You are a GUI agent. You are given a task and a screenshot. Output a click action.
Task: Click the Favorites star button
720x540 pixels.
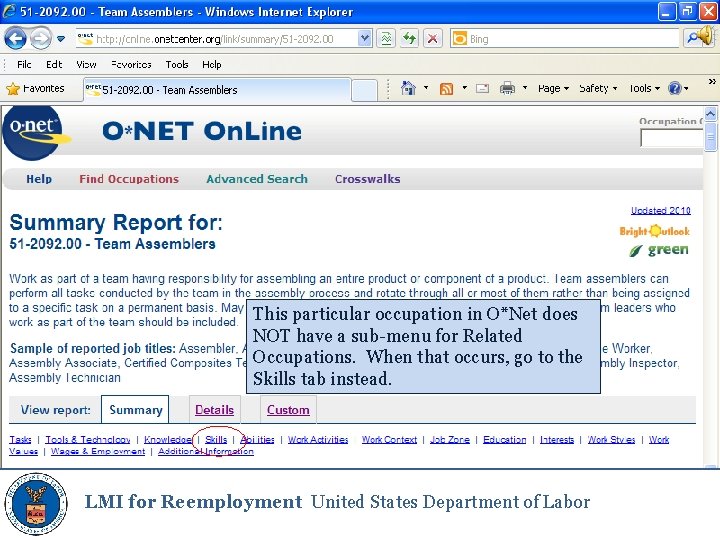coord(35,88)
